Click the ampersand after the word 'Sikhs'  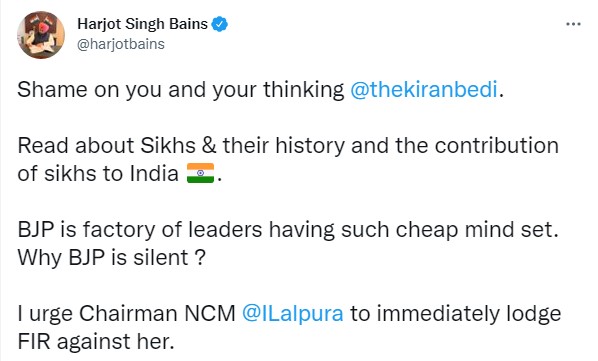pos(209,145)
